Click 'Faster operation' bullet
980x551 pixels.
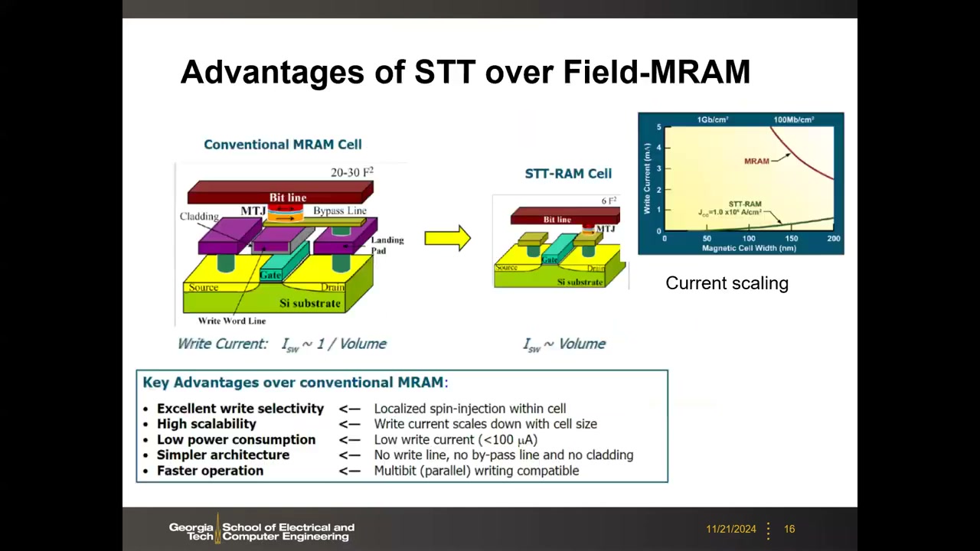[x=210, y=471]
